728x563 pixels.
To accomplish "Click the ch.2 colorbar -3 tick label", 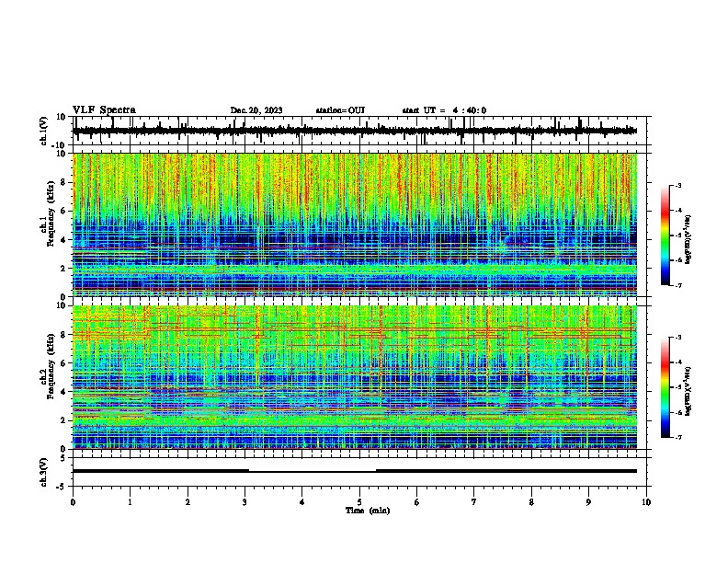I will coord(678,338).
